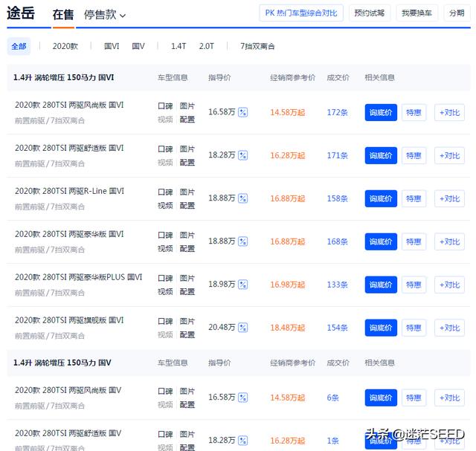Click 特惠 for 两驱R-Line 国VI
The width and height of the screenshot is (476, 451).
(414, 198)
